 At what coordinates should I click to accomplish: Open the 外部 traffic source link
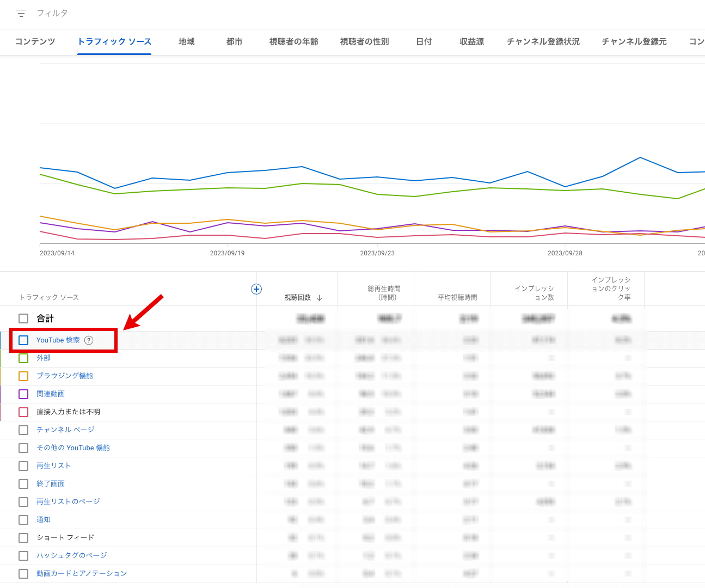[44, 358]
